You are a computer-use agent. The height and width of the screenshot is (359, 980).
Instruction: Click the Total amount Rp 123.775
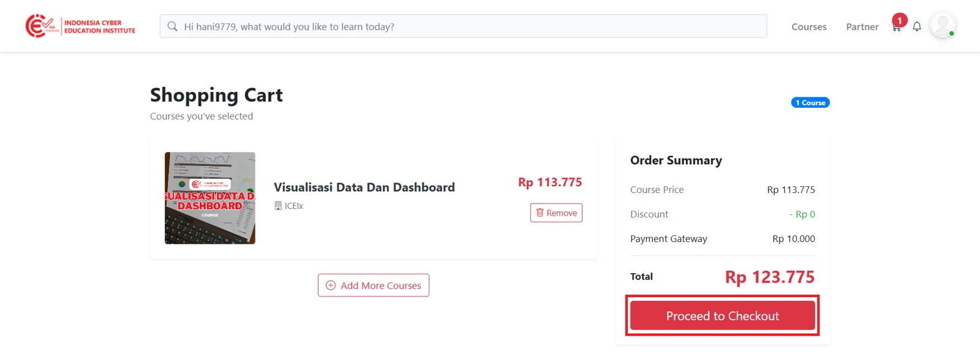click(x=770, y=277)
